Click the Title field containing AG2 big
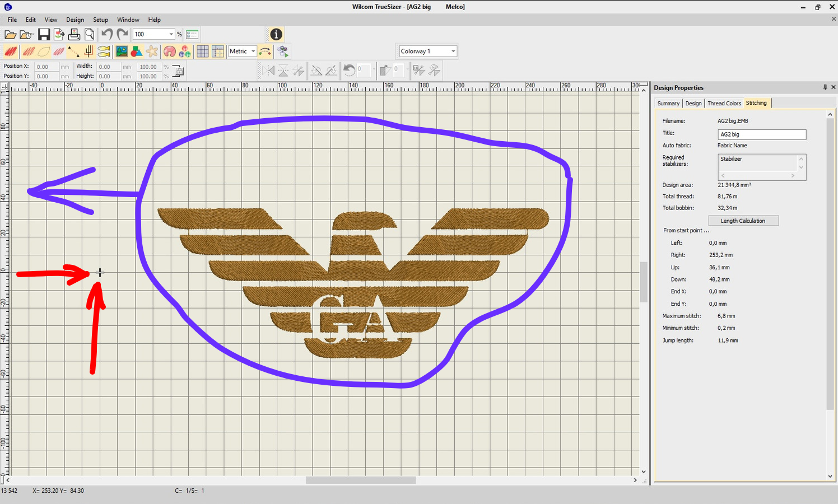The width and height of the screenshot is (838, 504). tap(762, 134)
